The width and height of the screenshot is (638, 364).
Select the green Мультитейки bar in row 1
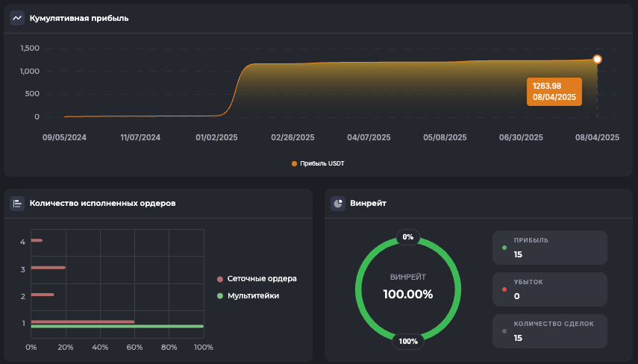(x=116, y=327)
